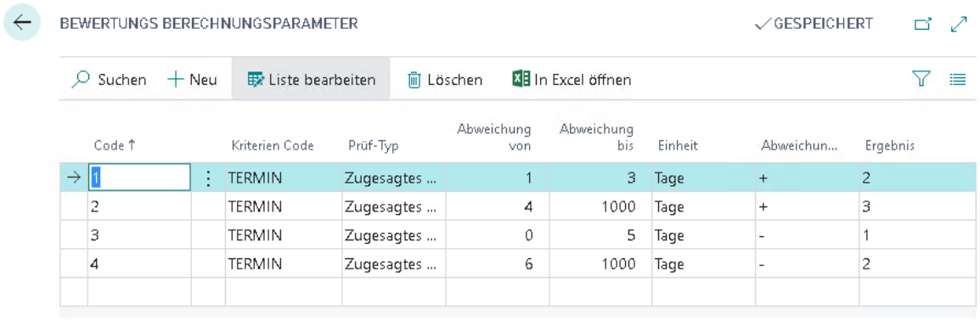Image resolution: width=980 pixels, height=322 pixels.
Task: Click Prüf-Typ column header
Action: tap(373, 145)
